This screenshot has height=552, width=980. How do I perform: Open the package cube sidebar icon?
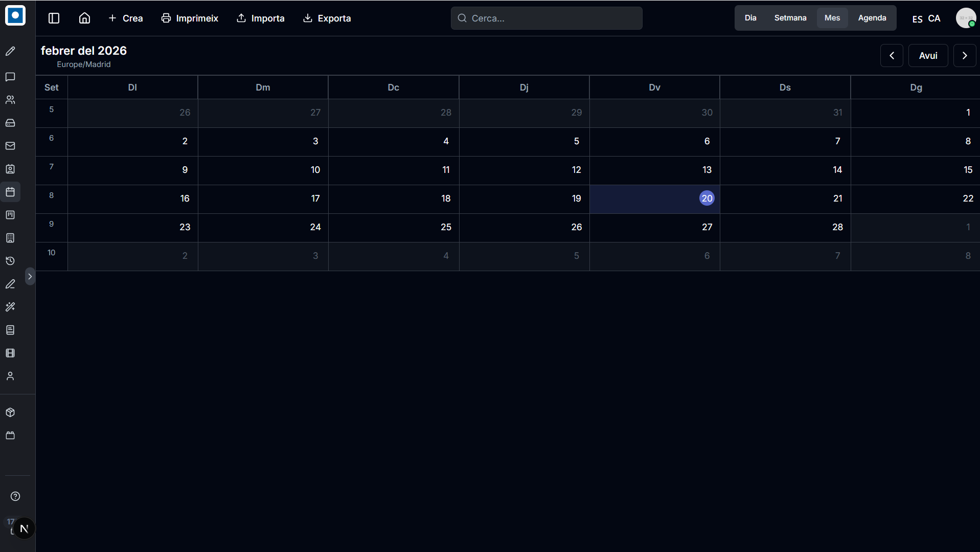click(10, 412)
